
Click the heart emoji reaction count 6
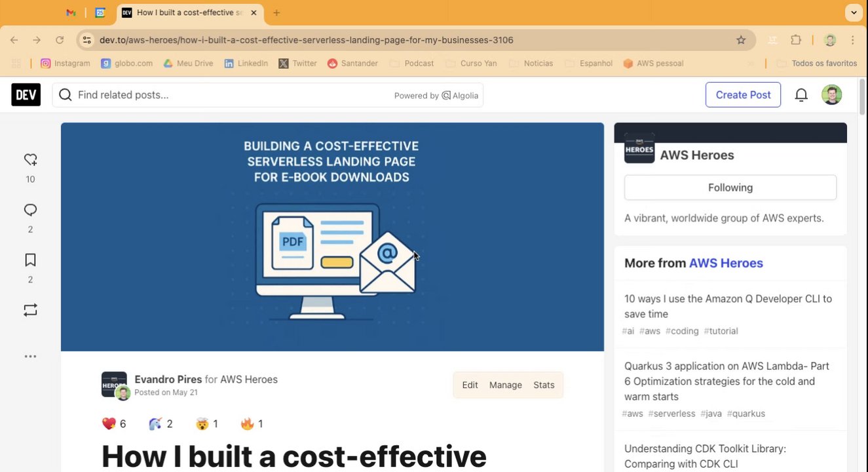[114, 424]
